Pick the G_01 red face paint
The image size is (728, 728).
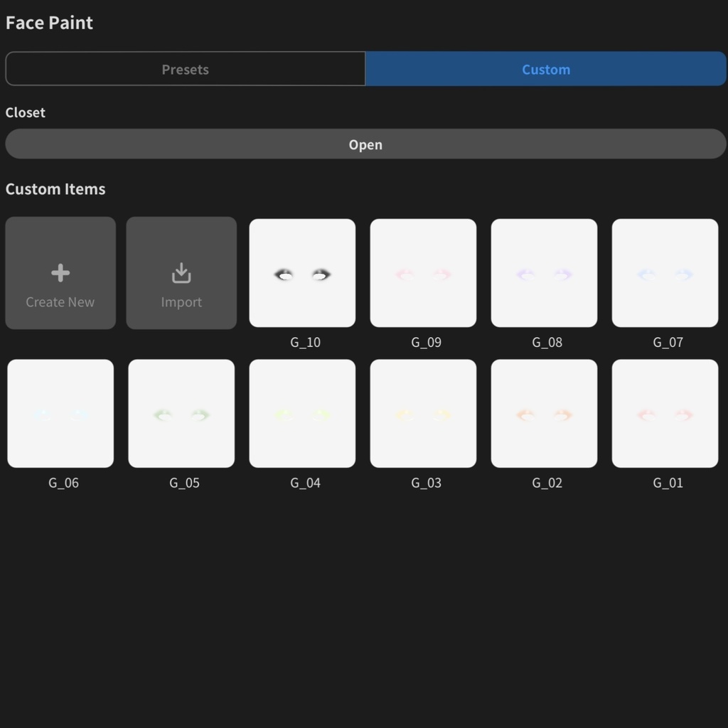pyautogui.click(x=665, y=414)
